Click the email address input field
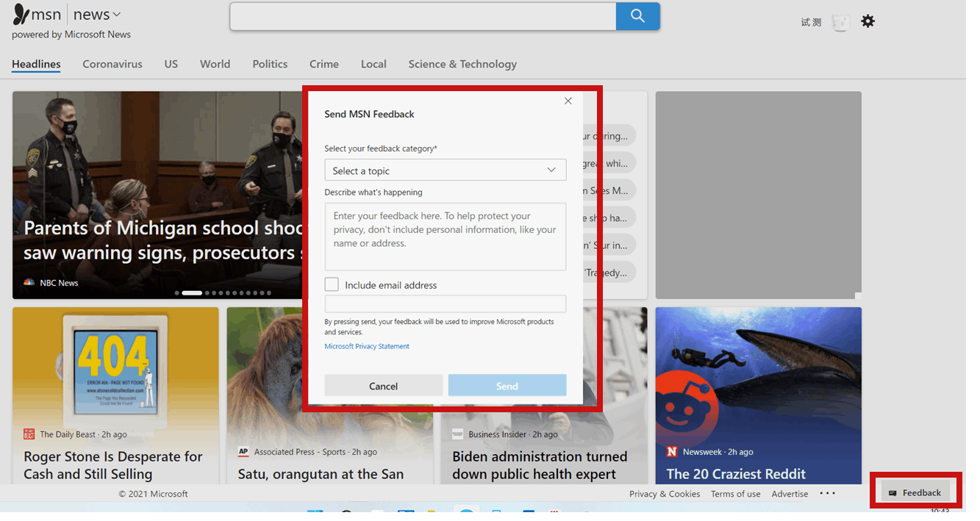Screen dimensions: 980x521 pos(446,303)
